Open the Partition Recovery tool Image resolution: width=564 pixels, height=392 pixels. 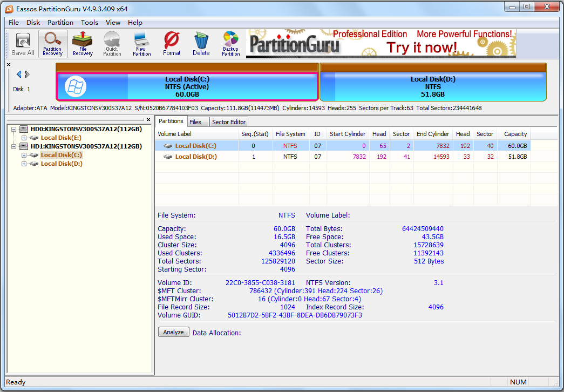(x=53, y=44)
